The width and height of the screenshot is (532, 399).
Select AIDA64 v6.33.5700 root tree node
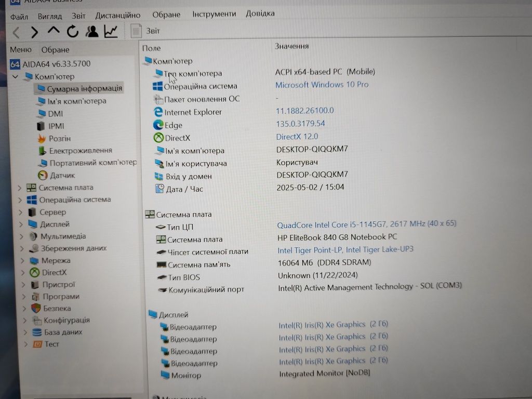(x=50, y=64)
